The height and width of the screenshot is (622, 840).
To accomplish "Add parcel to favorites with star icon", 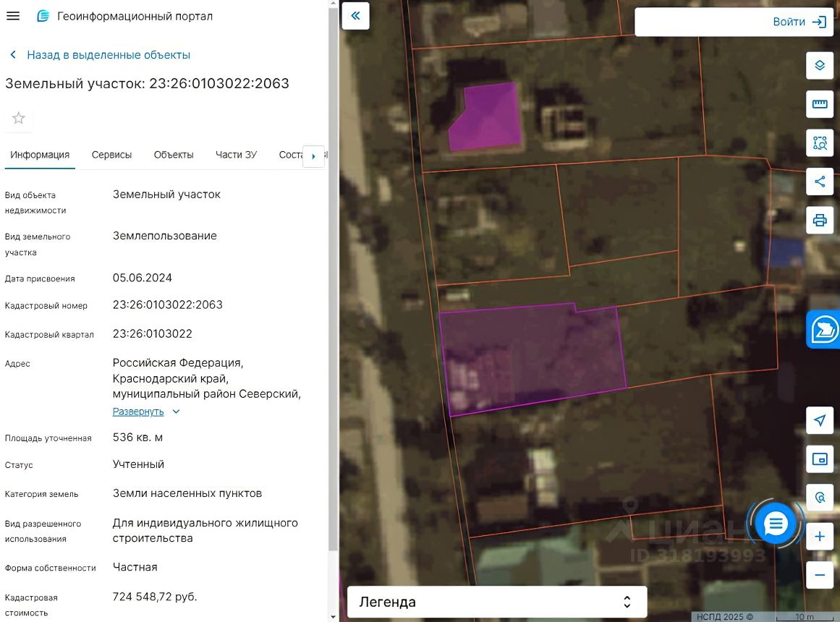I will 19,118.
